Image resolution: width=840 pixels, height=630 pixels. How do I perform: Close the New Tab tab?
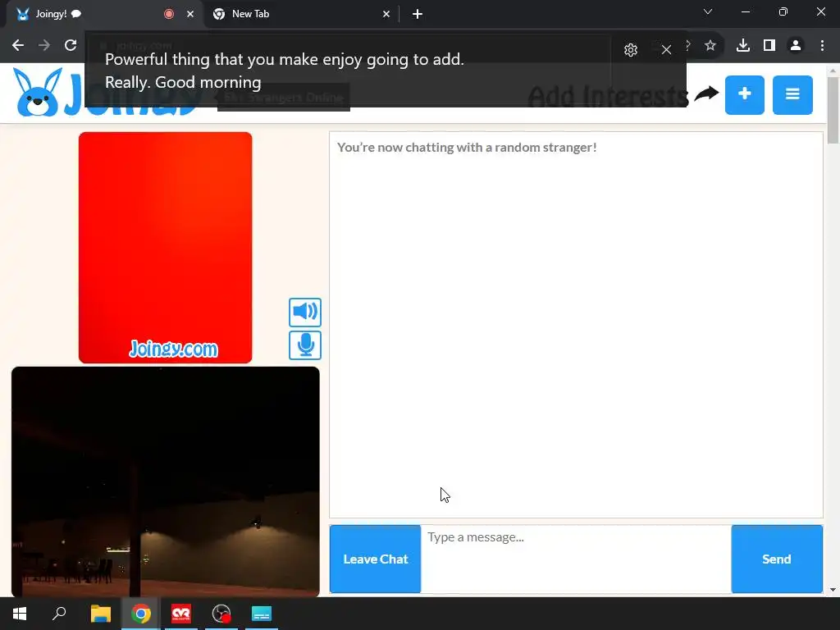point(386,14)
